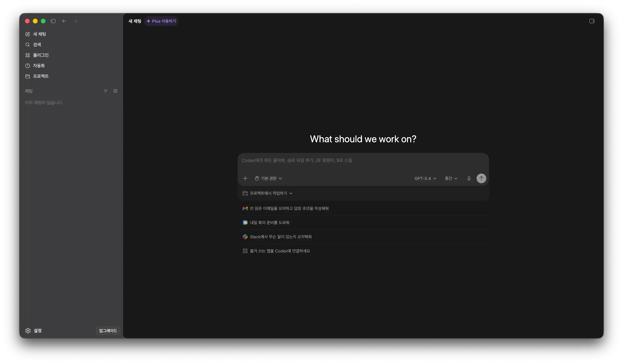Image resolution: width=623 pixels, height=364 pixels.
Task: Click the green fullscreen window button
Action: point(43,21)
